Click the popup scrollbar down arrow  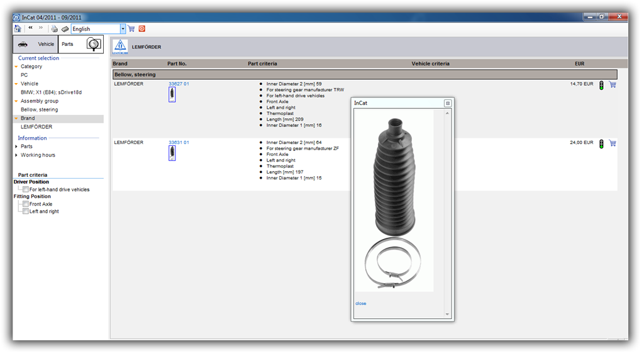[x=447, y=314]
